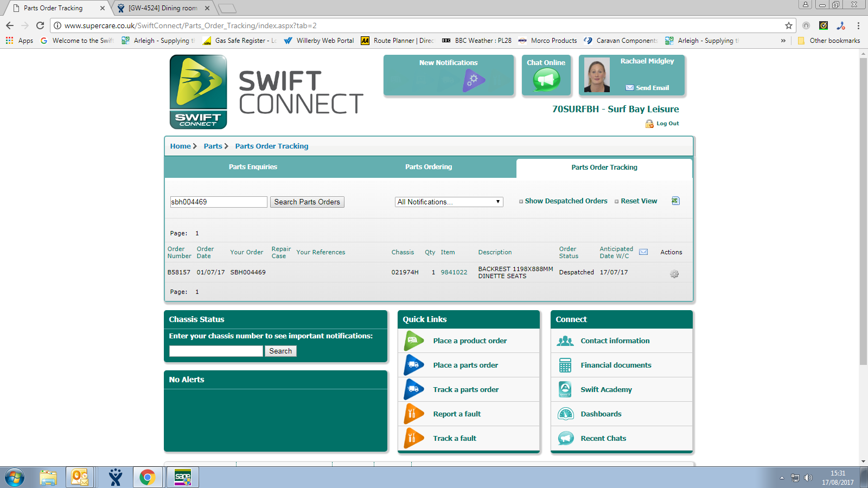Click the Search Parts Orders button

[307, 202]
